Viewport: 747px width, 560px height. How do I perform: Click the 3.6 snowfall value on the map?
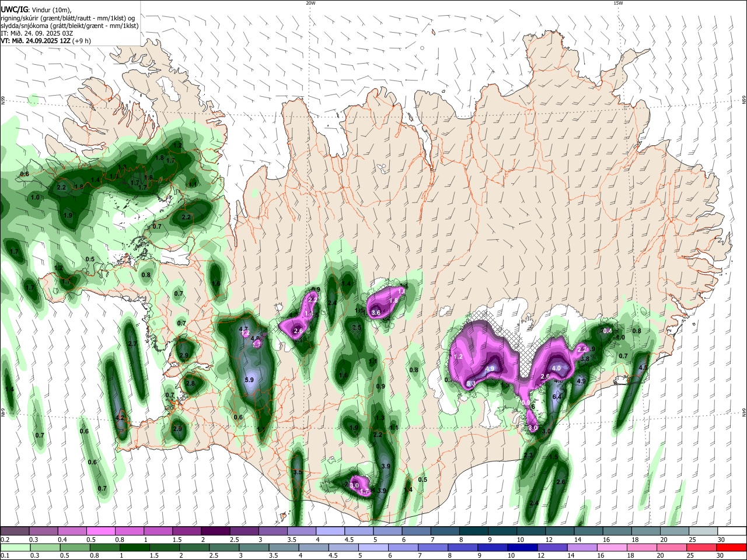[x=376, y=313]
